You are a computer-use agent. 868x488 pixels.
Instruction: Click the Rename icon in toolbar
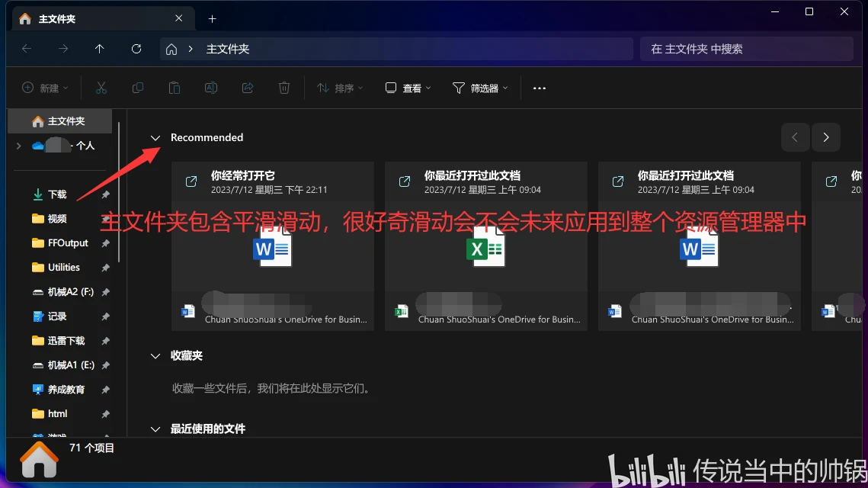(211, 88)
